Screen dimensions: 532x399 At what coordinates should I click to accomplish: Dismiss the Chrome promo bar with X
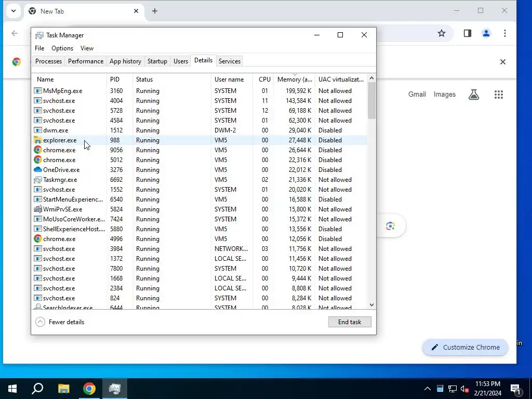503,62
